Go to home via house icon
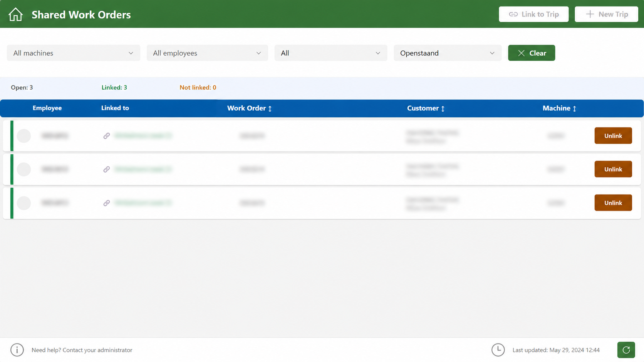The height and width of the screenshot is (362, 644). (x=15, y=15)
